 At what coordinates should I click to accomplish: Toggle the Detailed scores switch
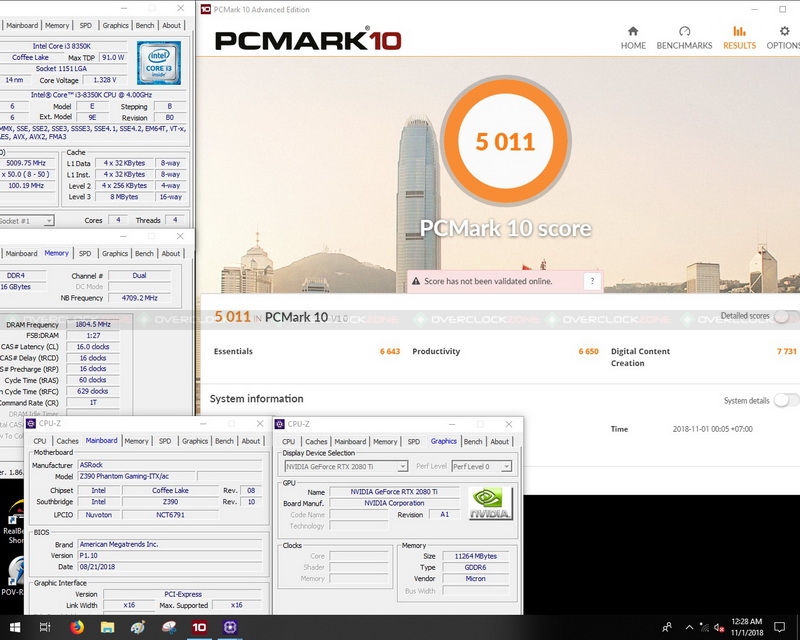click(x=785, y=316)
